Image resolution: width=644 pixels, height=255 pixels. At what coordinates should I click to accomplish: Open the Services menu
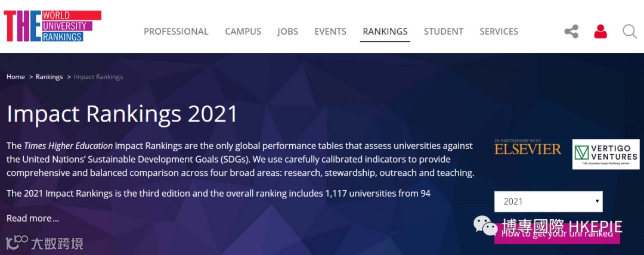click(x=499, y=32)
